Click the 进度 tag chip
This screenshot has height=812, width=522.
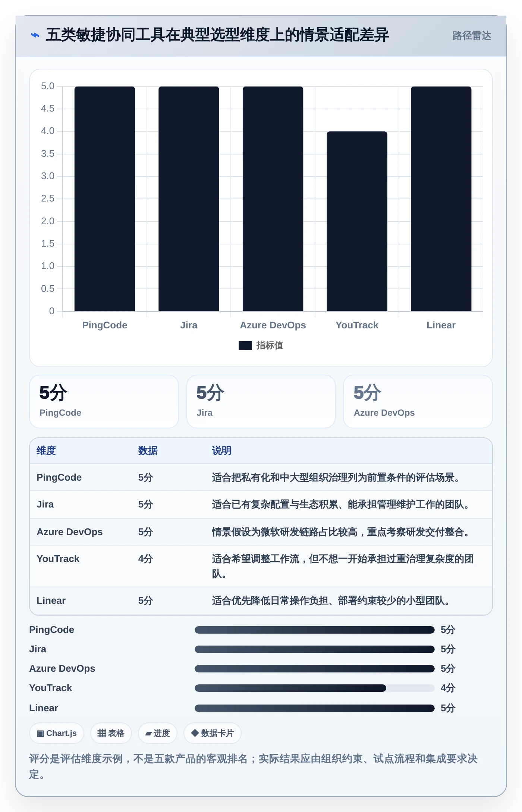pos(158,733)
